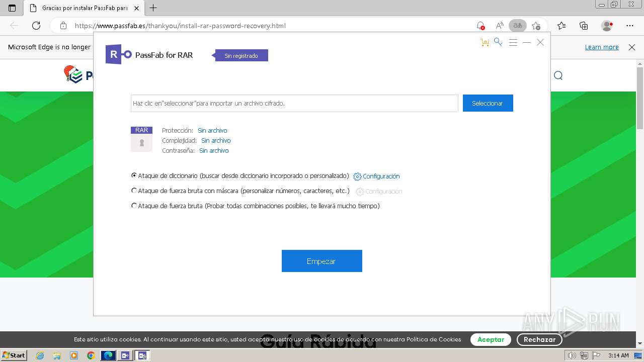The image size is (644, 362).
Task: Close the PassFab for RAR window
Action: [540, 42]
